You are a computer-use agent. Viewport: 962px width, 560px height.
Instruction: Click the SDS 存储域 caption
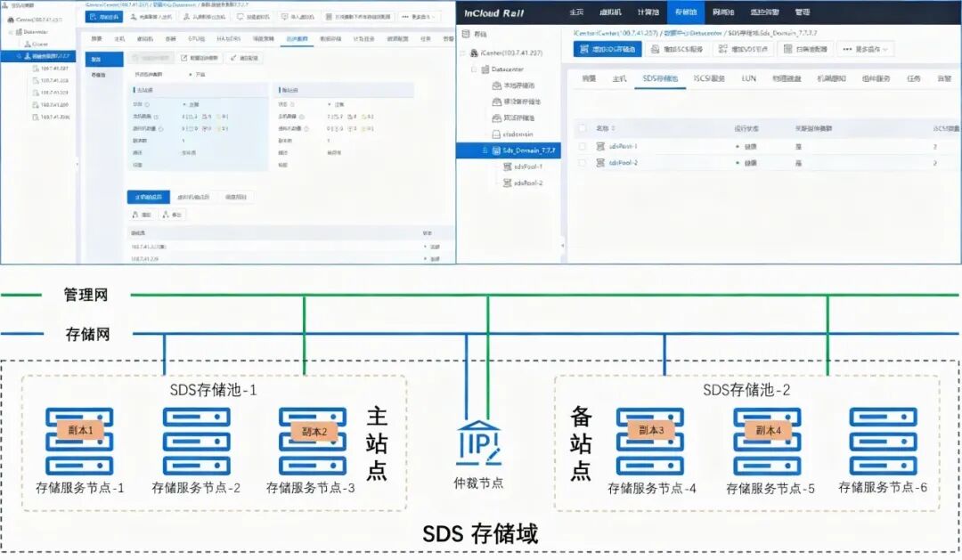480,533
